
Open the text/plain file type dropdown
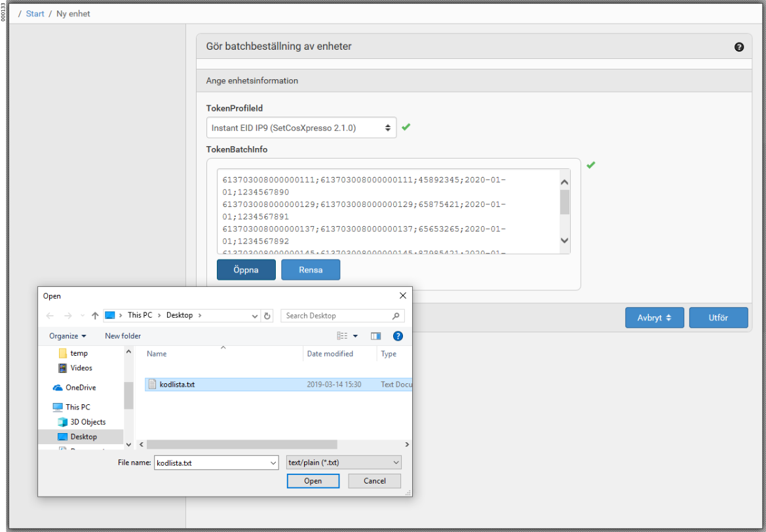[x=344, y=463]
